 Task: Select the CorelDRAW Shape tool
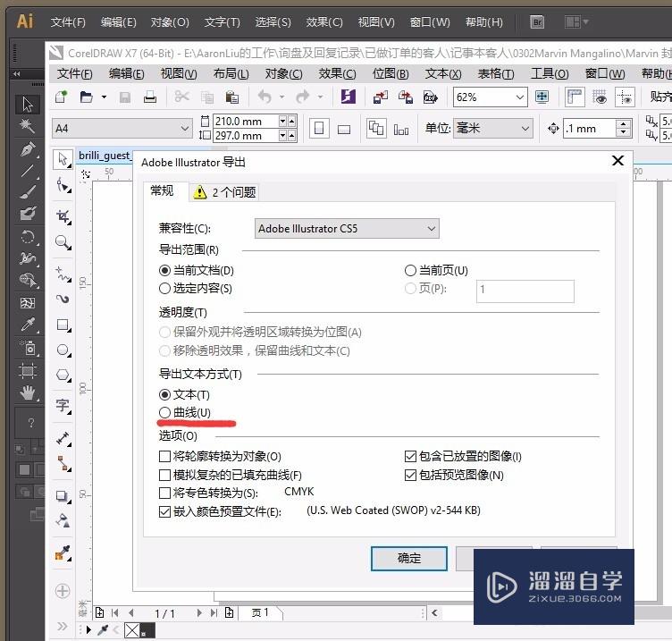[63, 186]
